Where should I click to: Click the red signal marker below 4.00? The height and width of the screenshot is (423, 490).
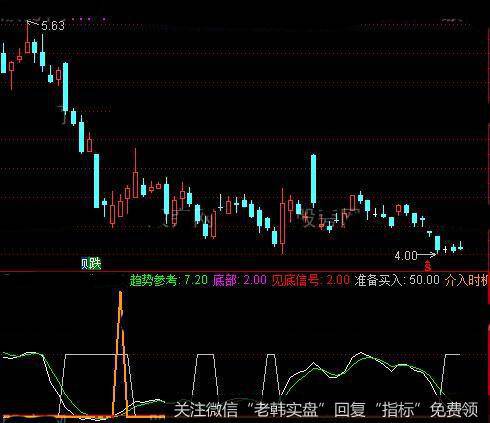428,266
